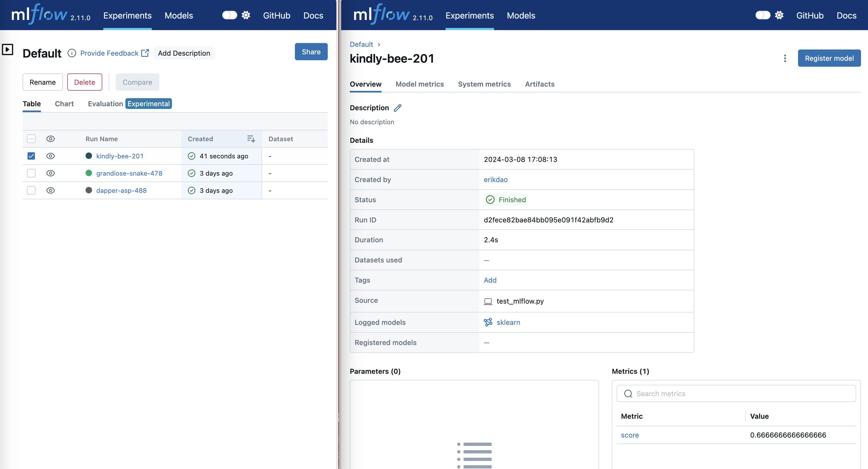Image resolution: width=868 pixels, height=469 pixels.
Task: Uncheck the kindly-bee-201 run checkbox
Action: click(x=31, y=156)
